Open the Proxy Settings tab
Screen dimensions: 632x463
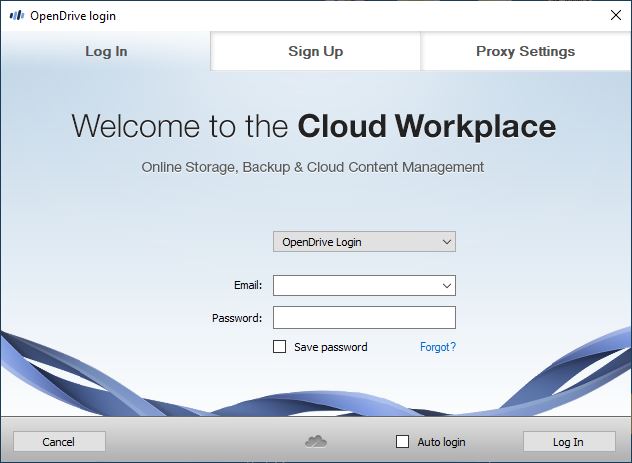coord(526,51)
